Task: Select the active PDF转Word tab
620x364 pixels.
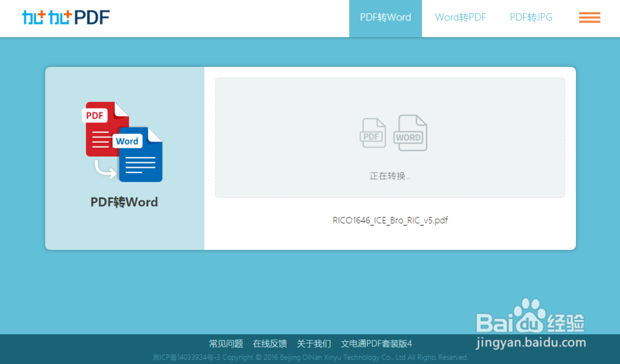Action: 385,17
